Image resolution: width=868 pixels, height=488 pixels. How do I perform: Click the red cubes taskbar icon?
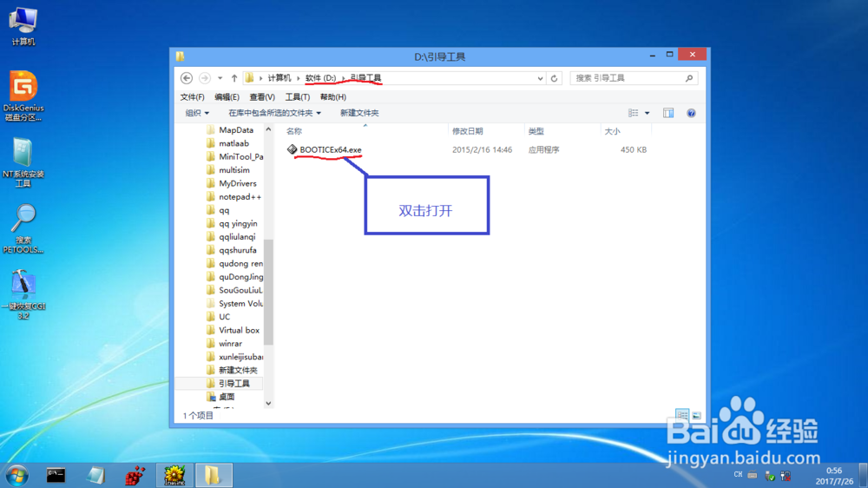[135, 475]
